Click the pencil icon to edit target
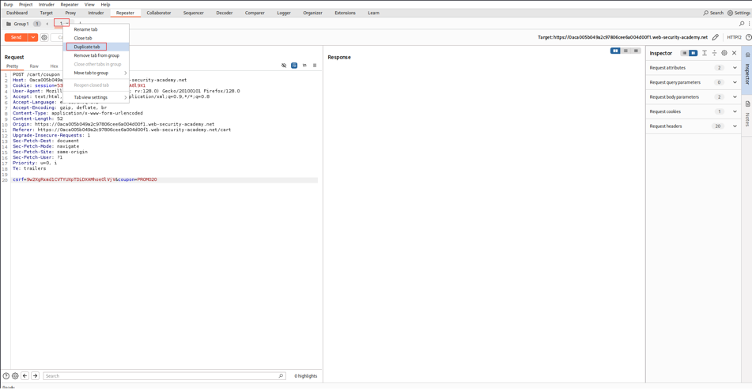Viewport: 755px width, 390px height. [716, 37]
